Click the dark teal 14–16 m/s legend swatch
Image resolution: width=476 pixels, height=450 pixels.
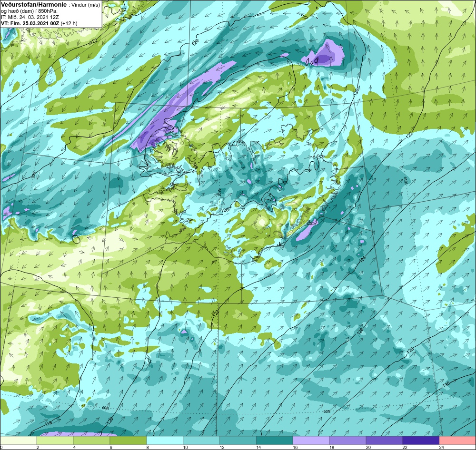275,440
